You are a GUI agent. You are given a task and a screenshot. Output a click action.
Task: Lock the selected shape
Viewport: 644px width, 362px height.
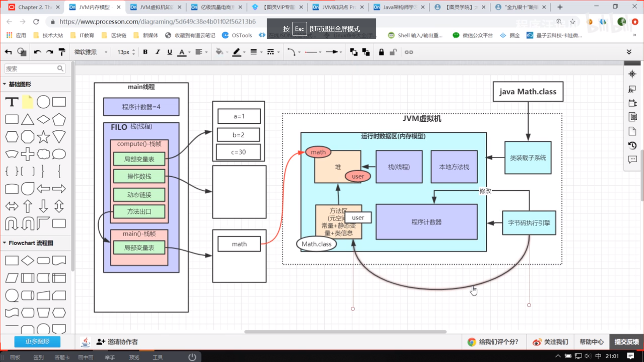(x=381, y=52)
